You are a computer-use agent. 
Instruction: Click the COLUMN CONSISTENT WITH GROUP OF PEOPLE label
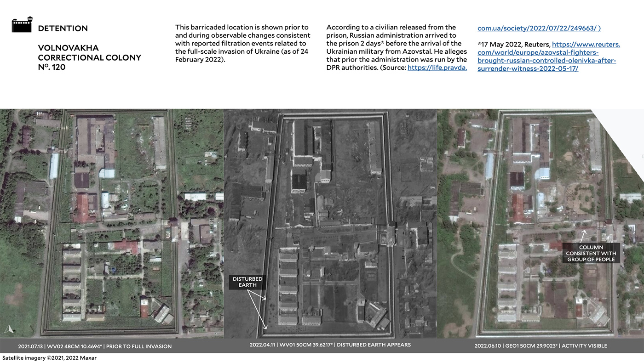pyautogui.click(x=591, y=254)
